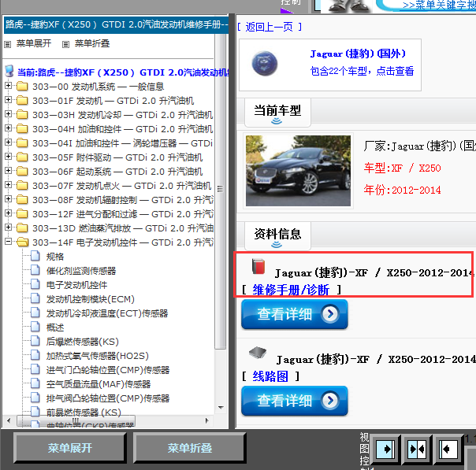Select 发动机冷却液温度(ECT)传感器 tree item
The height and width of the screenshot is (470, 476).
coord(107,313)
